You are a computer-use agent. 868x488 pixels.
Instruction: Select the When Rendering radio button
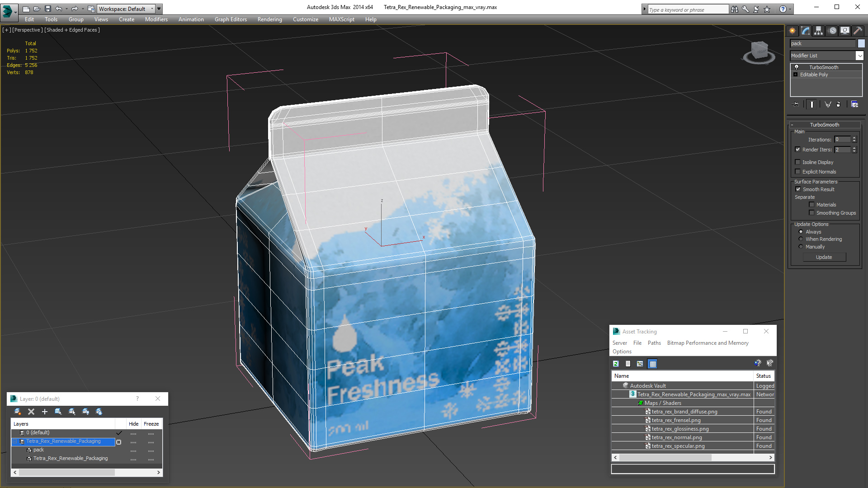[801, 239]
